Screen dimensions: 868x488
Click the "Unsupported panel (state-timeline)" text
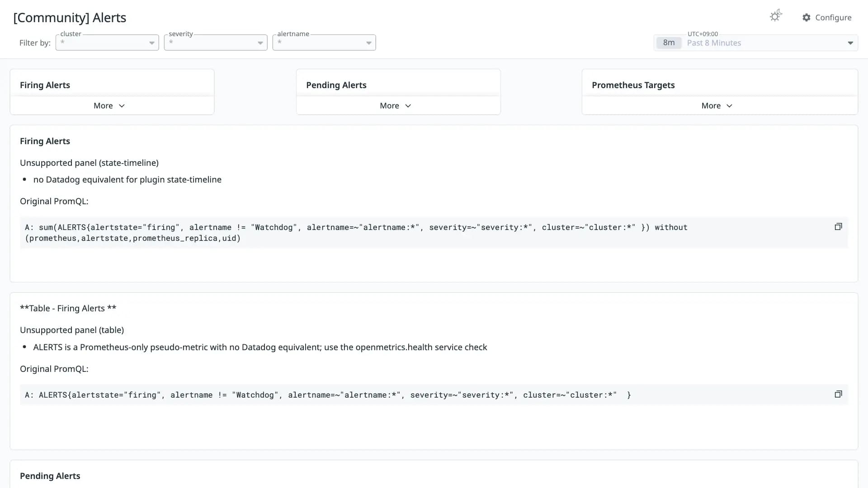89,163
